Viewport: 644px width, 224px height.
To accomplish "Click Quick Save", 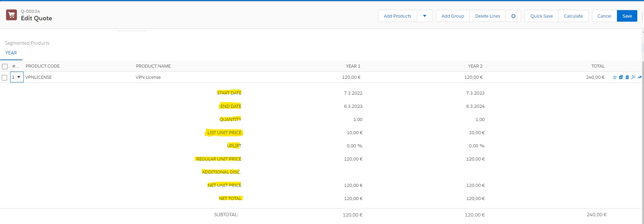I will (x=541, y=16).
